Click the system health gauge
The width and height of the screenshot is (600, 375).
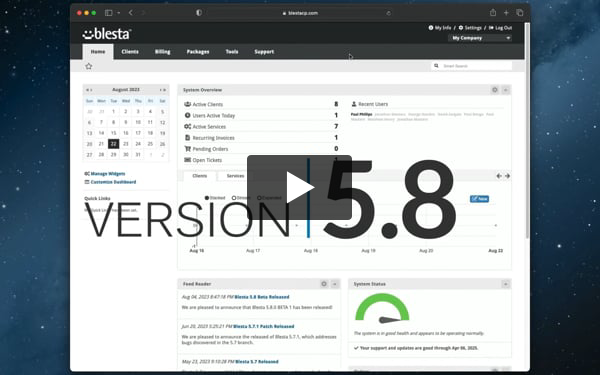pyautogui.click(x=382, y=308)
